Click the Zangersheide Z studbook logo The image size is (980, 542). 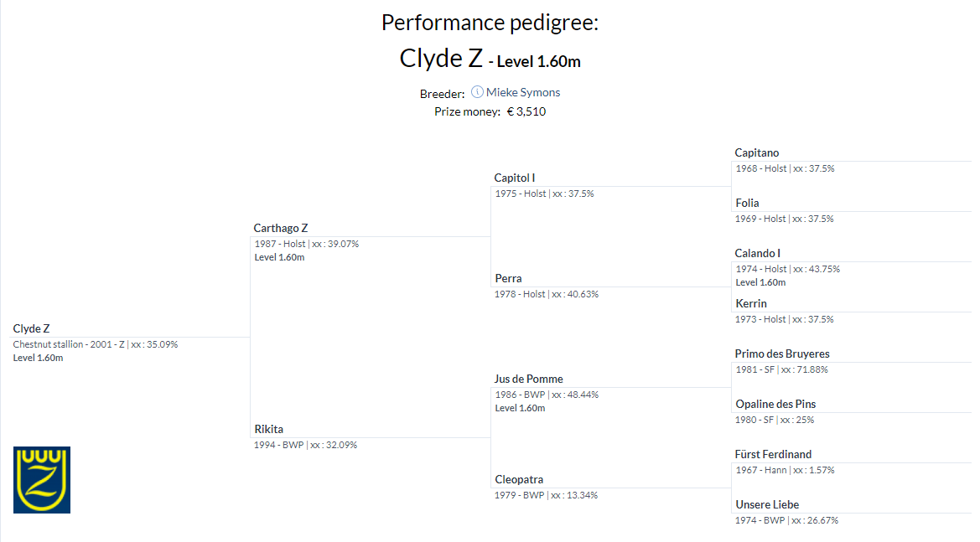click(x=42, y=479)
